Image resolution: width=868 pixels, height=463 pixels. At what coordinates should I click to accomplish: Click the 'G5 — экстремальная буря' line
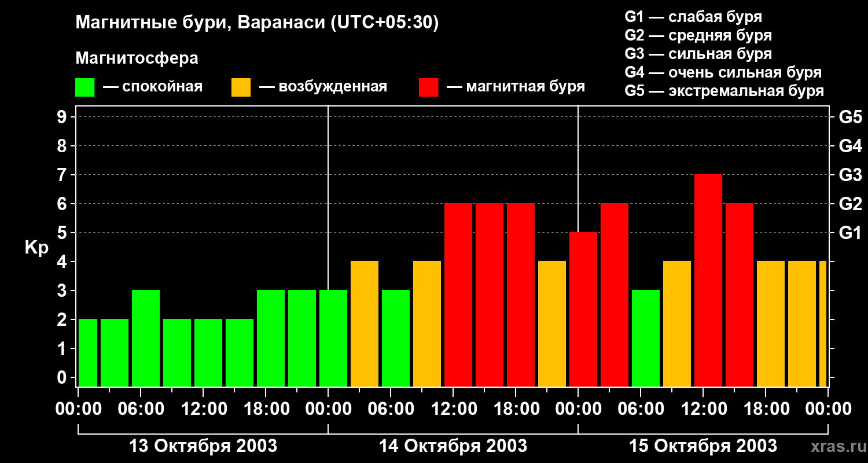pos(724,91)
